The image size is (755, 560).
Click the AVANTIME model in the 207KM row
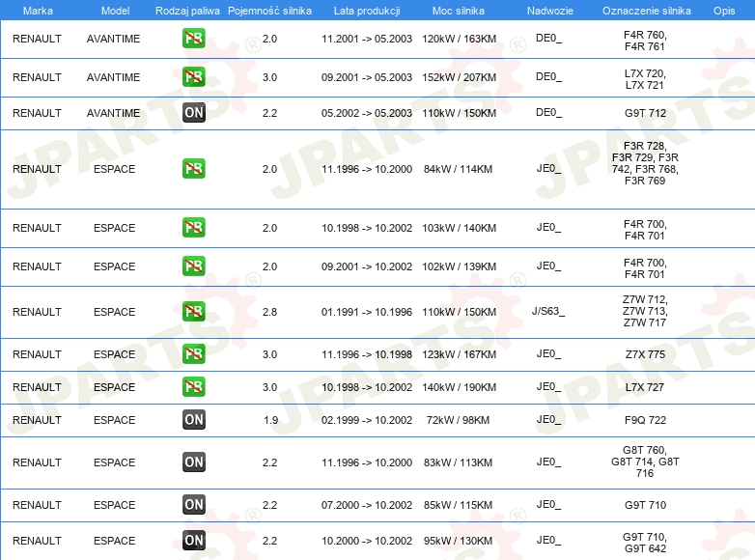tap(113, 77)
